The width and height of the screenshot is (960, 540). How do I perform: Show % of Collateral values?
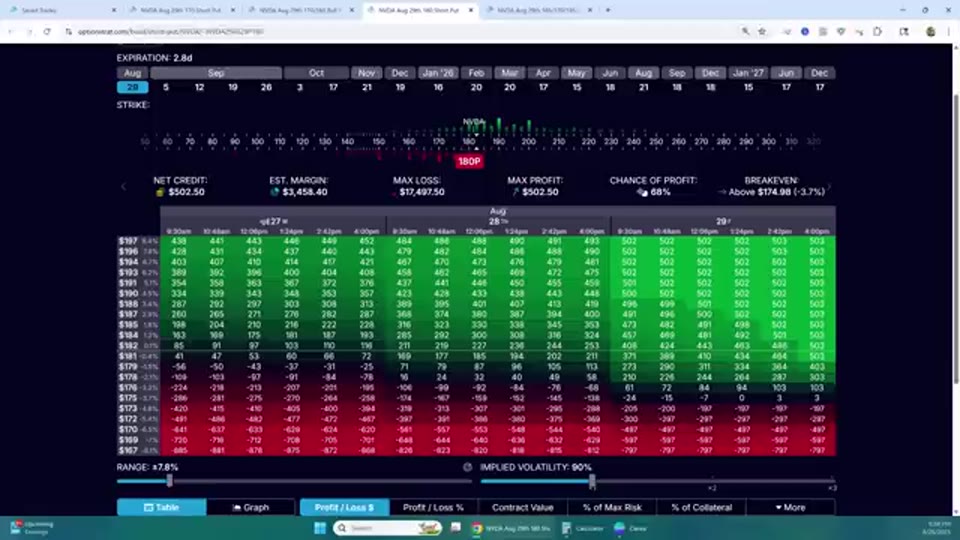(701, 507)
